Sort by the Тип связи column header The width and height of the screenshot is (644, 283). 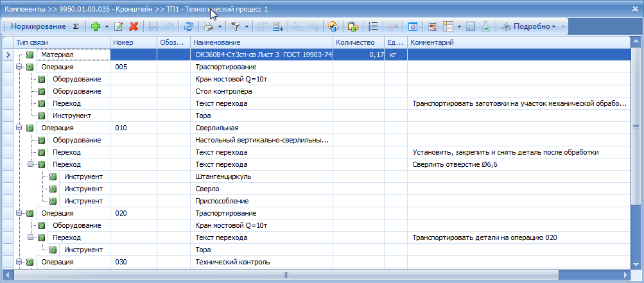[62, 42]
